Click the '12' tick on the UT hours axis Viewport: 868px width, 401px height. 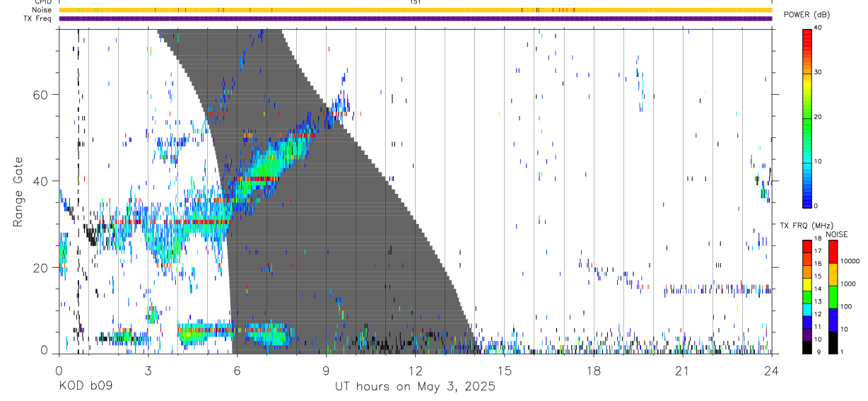[x=415, y=371]
